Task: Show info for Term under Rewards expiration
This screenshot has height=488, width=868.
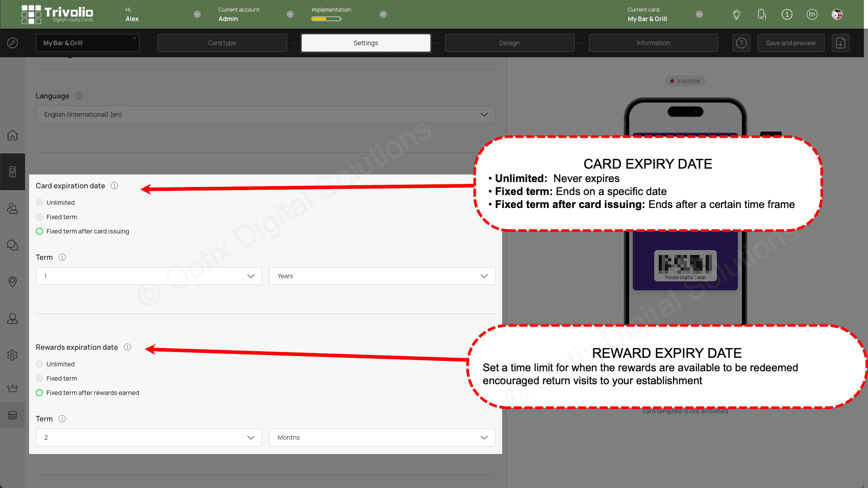Action: point(62,419)
